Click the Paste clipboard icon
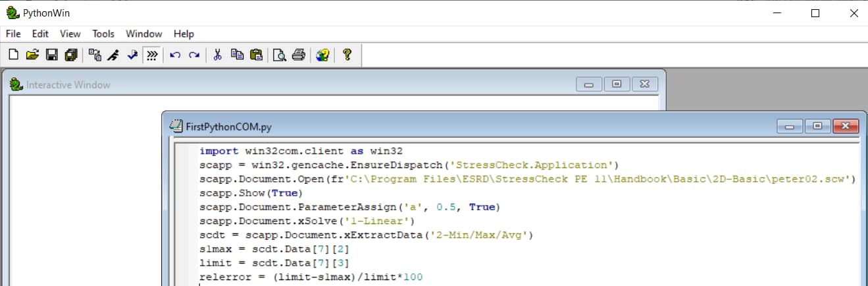This screenshot has width=868, height=286. tap(256, 55)
